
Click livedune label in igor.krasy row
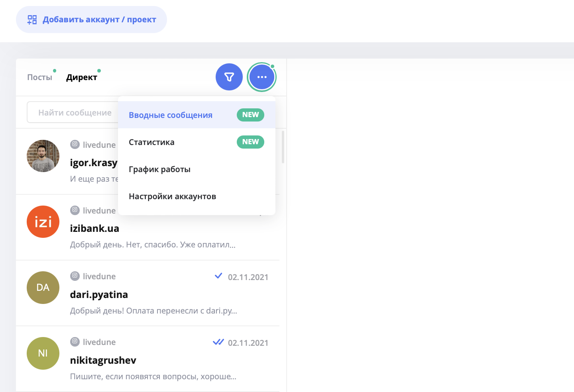(99, 145)
